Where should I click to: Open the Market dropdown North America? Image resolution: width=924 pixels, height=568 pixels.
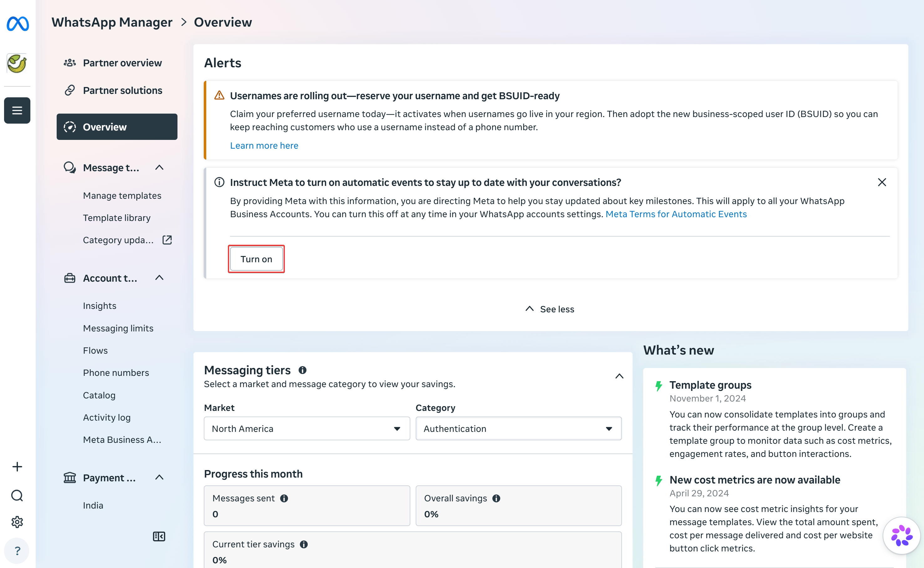[307, 428]
